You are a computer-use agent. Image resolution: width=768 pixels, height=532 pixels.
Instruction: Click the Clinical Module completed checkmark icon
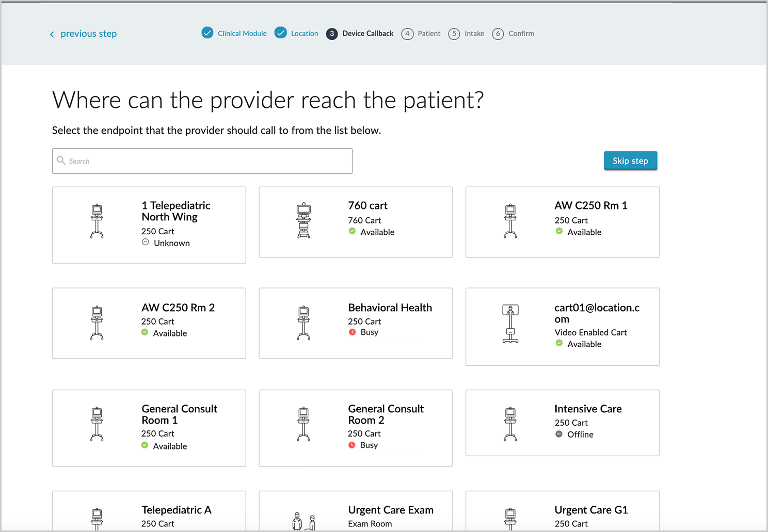207,33
